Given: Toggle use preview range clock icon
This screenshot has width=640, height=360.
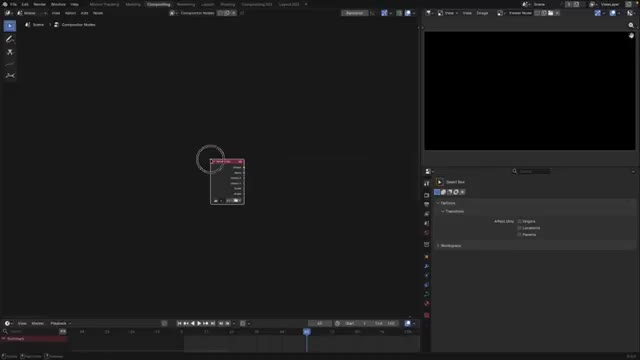Looking at the screenshot, I should [337, 323].
